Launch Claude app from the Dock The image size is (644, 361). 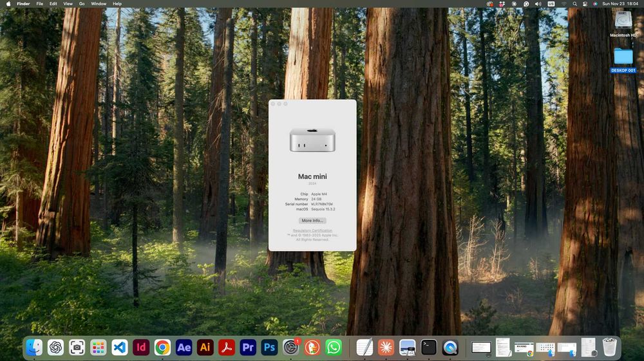[386, 347]
